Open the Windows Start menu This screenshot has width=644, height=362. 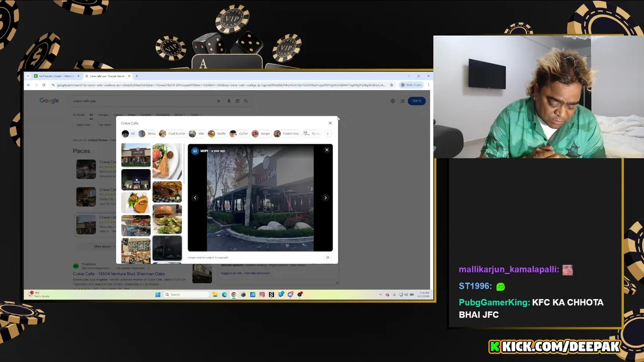(x=157, y=295)
